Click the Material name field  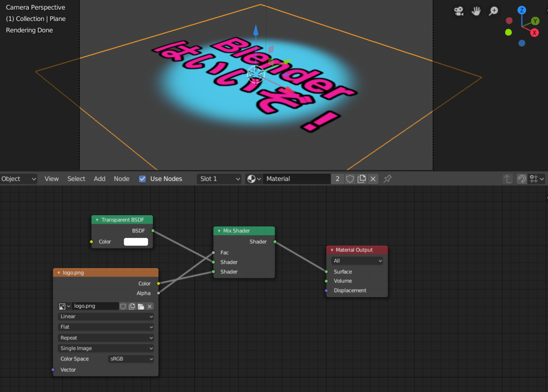(297, 179)
